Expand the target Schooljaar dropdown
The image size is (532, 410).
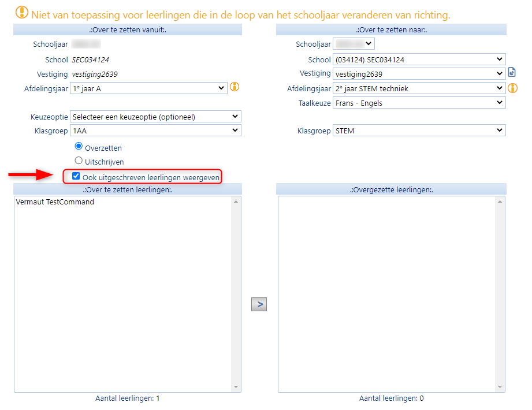point(354,44)
